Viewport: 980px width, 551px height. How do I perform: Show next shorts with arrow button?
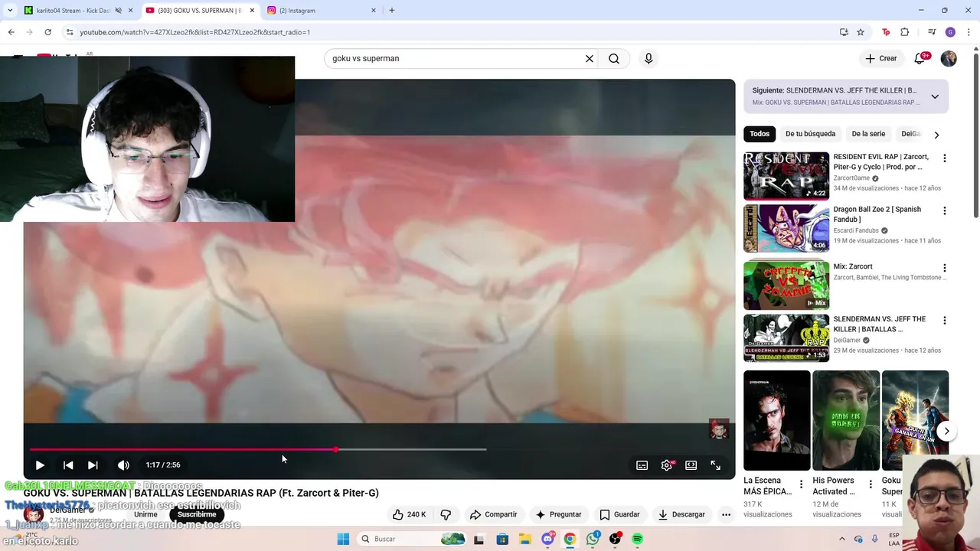[x=946, y=431]
